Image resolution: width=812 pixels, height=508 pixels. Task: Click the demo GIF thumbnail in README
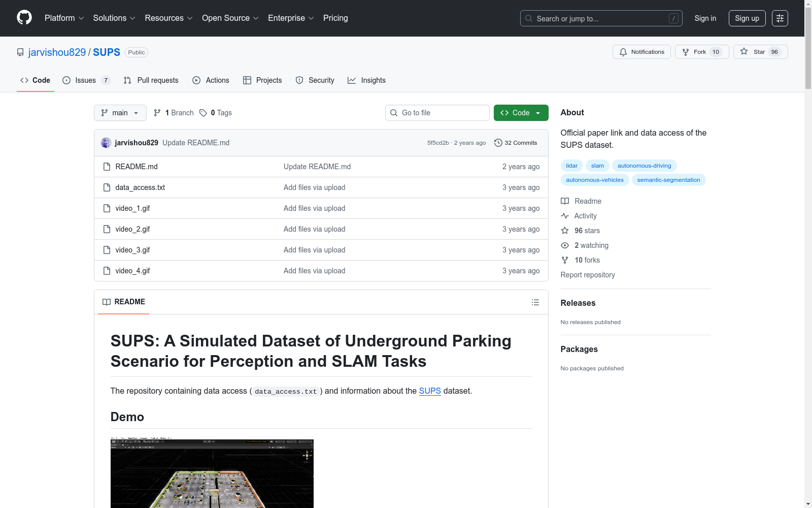click(x=212, y=473)
